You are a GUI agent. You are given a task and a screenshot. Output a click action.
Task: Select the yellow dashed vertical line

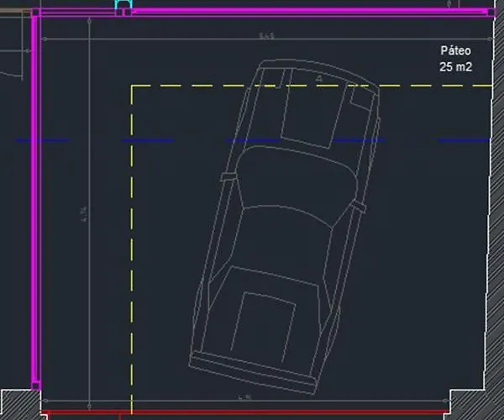(x=131, y=252)
